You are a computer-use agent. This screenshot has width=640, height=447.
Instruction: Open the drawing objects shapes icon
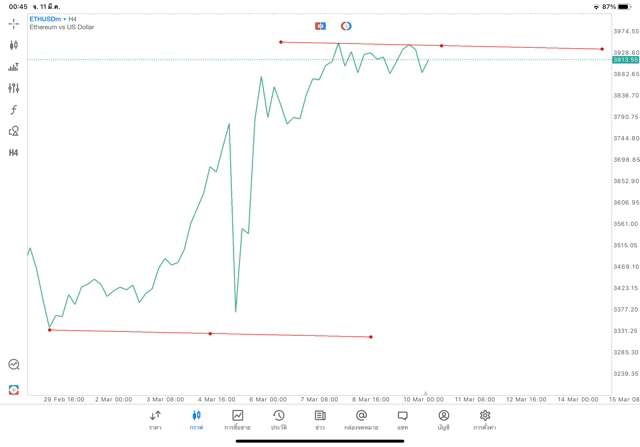13,131
